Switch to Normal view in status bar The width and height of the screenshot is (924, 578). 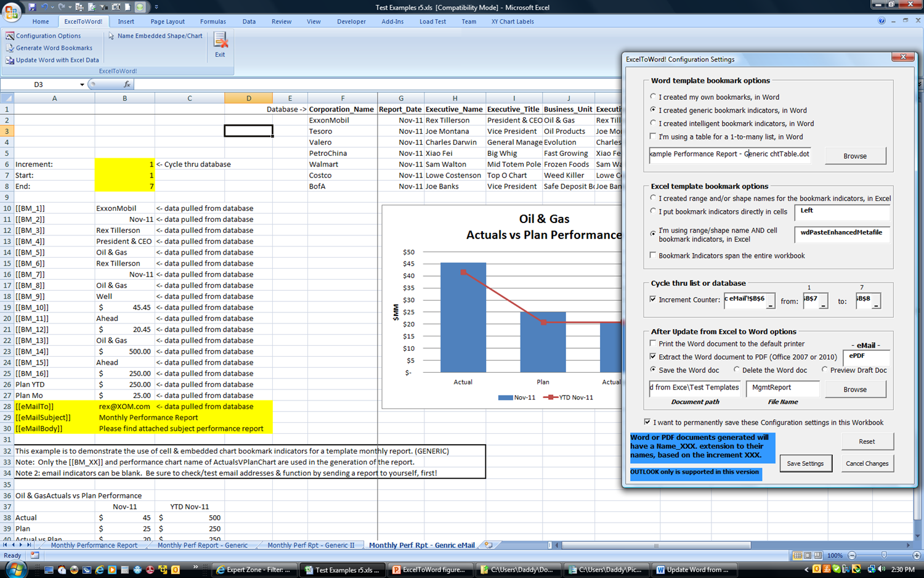797,555
